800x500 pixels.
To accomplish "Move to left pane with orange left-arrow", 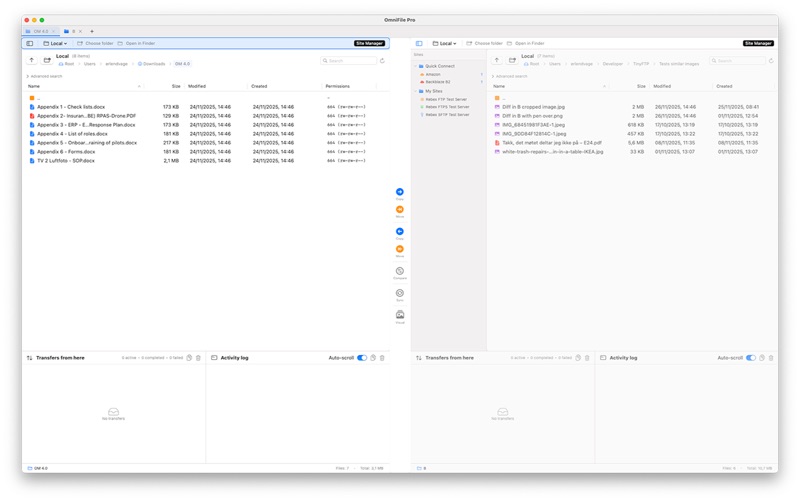I will point(399,249).
